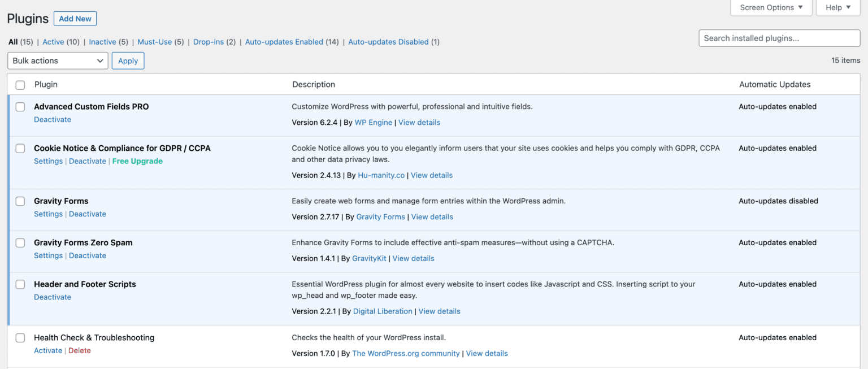The height and width of the screenshot is (369, 868).
Task: Open the WP Engine author link
Action: [374, 123]
